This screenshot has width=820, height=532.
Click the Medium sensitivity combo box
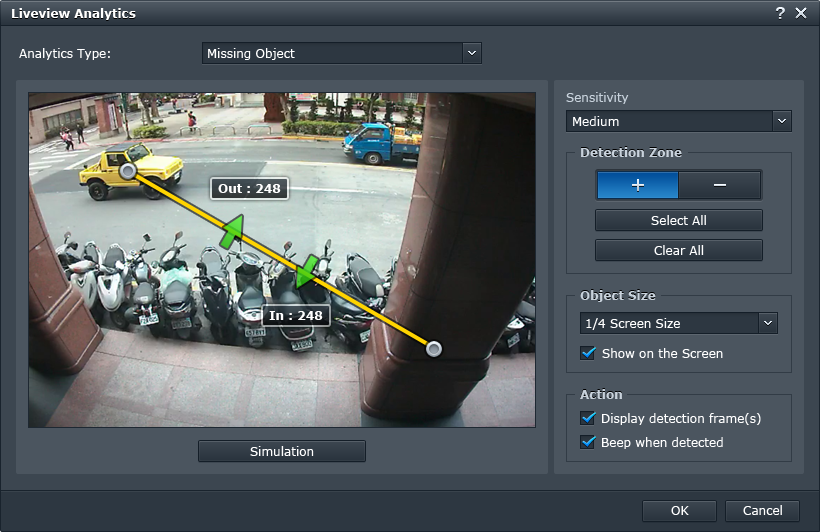tap(679, 121)
